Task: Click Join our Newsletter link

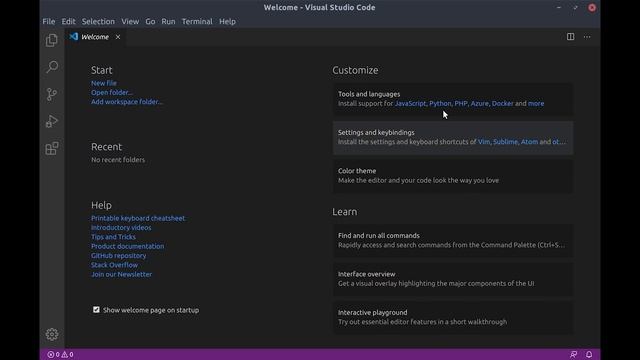Action: click(122, 274)
